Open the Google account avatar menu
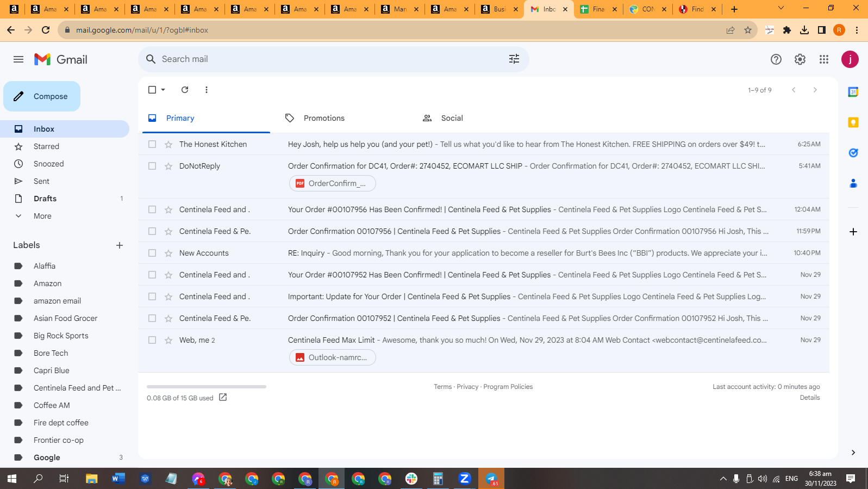The height and width of the screenshot is (489, 868). [x=850, y=59]
